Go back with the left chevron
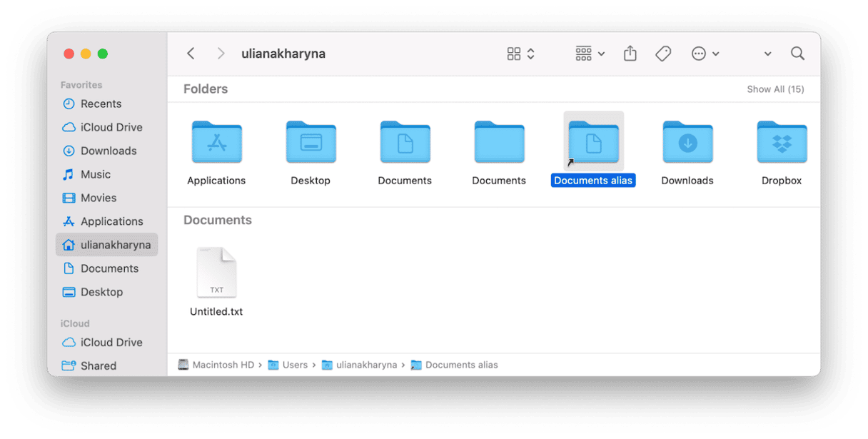 point(191,54)
